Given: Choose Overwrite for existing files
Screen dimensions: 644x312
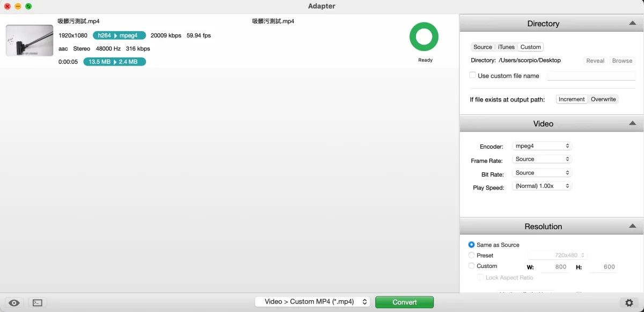Looking at the screenshot, I should pos(603,99).
